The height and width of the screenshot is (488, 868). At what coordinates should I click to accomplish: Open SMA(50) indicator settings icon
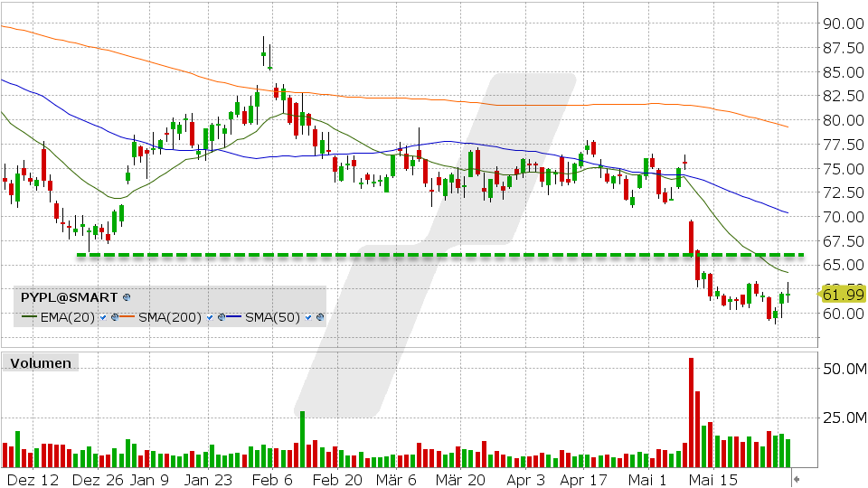click(319, 317)
